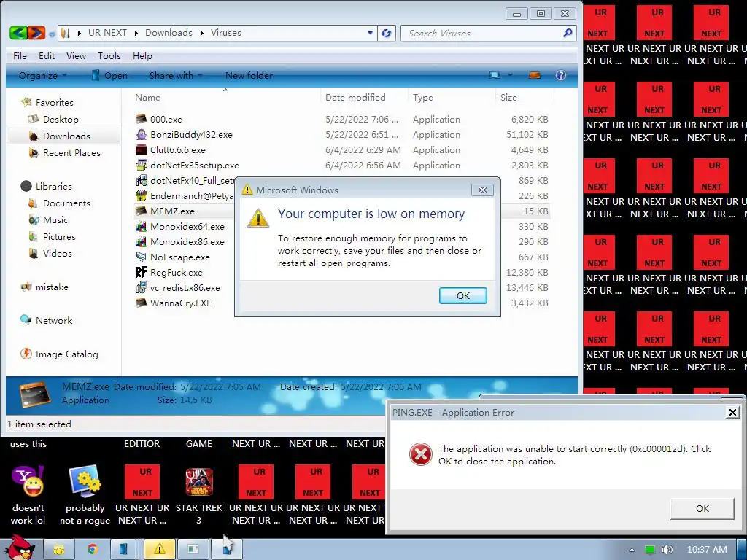Select the NoEscape.exe file icon
This screenshot has height=560, width=747.
pos(141,257)
